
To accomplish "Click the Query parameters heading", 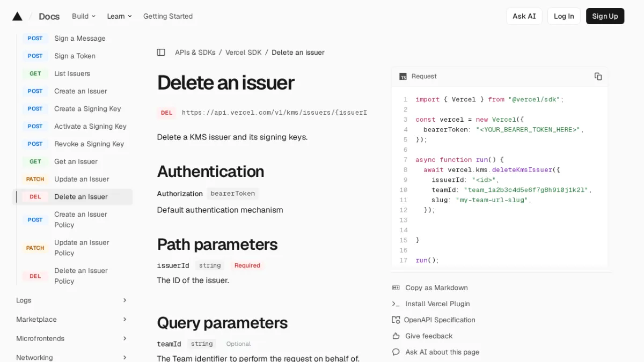I will [222, 323].
